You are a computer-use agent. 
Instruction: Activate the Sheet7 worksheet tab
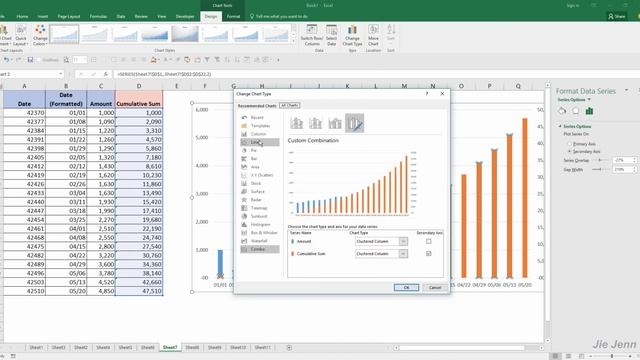[x=170, y=347]
